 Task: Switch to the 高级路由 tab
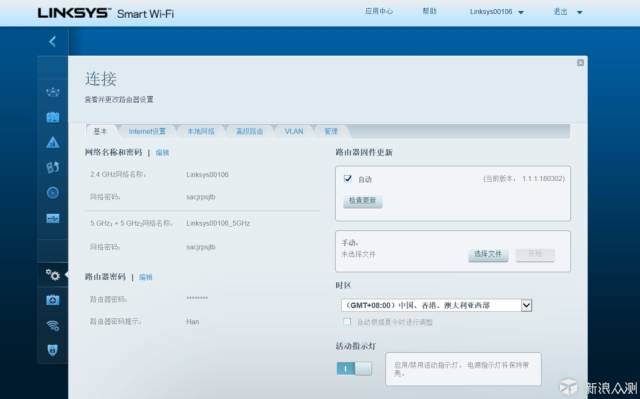pyautogui.click(x=249, y=131)
